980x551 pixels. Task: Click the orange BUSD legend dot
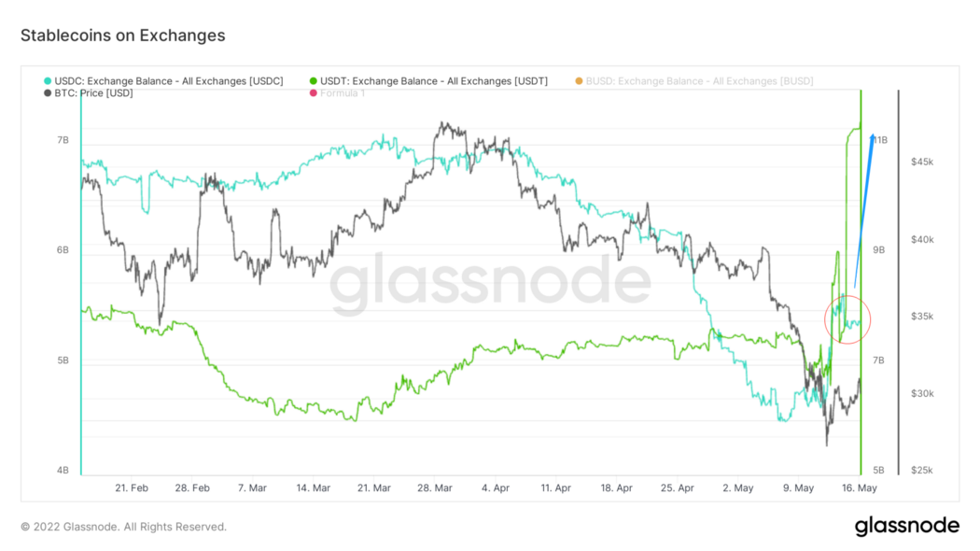tap(579, 81)
